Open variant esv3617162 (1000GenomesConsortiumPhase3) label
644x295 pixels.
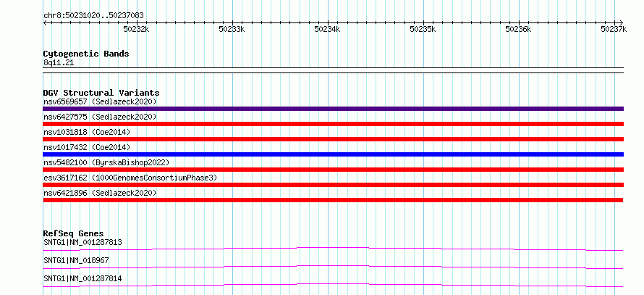(130, 178)
